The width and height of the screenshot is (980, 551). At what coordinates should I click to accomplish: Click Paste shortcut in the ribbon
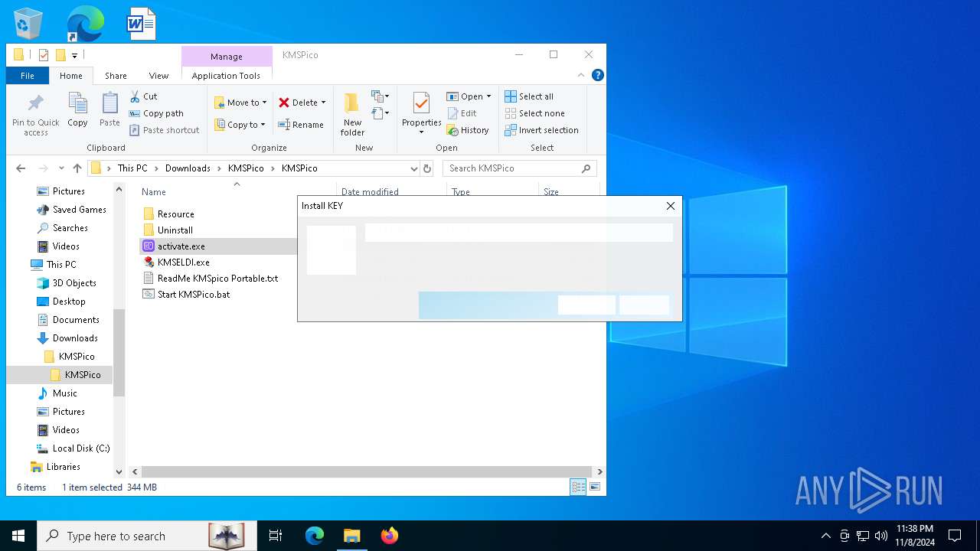(164, 130)
